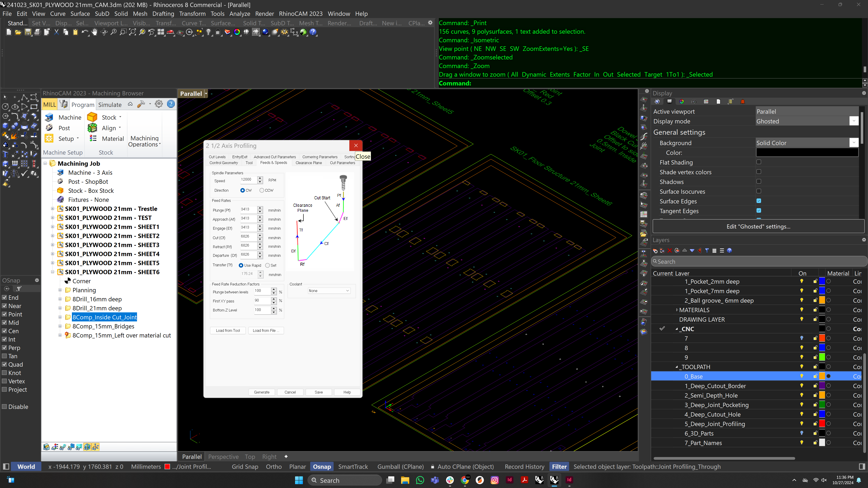The height and width of the screenshot is (488, 868).
Task: Open the RhinoCAM 2023 menu
Action: [x=300, y=14]
